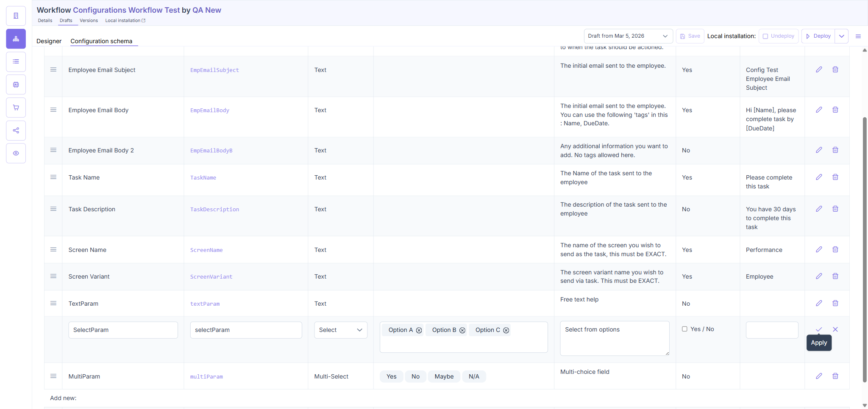Open the Local installation link
Viewport: 868px width, 409px height.
point(125,20)
